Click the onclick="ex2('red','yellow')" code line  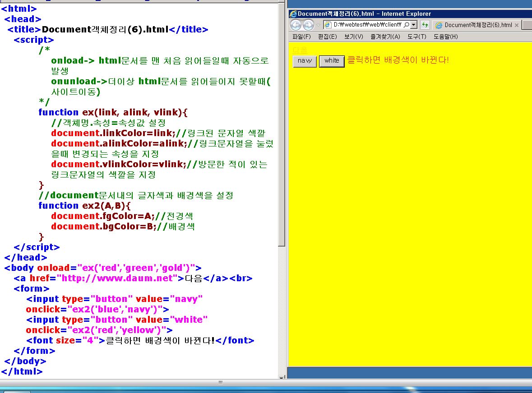(x=99, y=330)
